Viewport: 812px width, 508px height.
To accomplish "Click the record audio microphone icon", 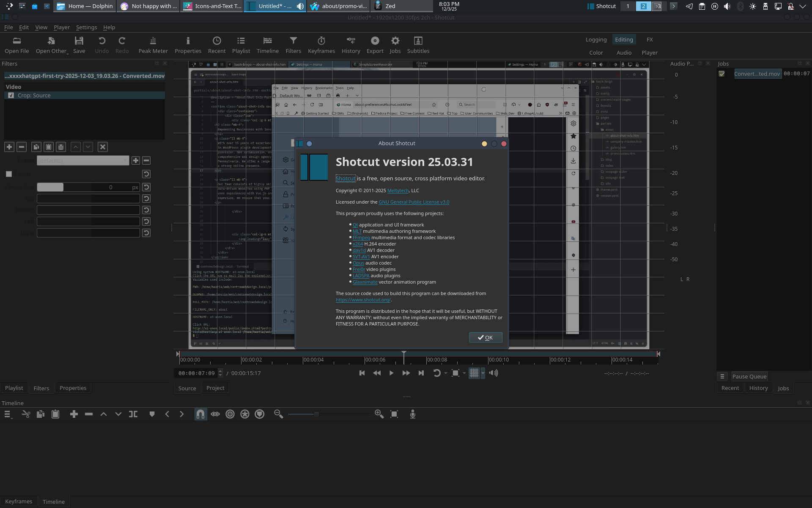I will click(x=413, y=414).
